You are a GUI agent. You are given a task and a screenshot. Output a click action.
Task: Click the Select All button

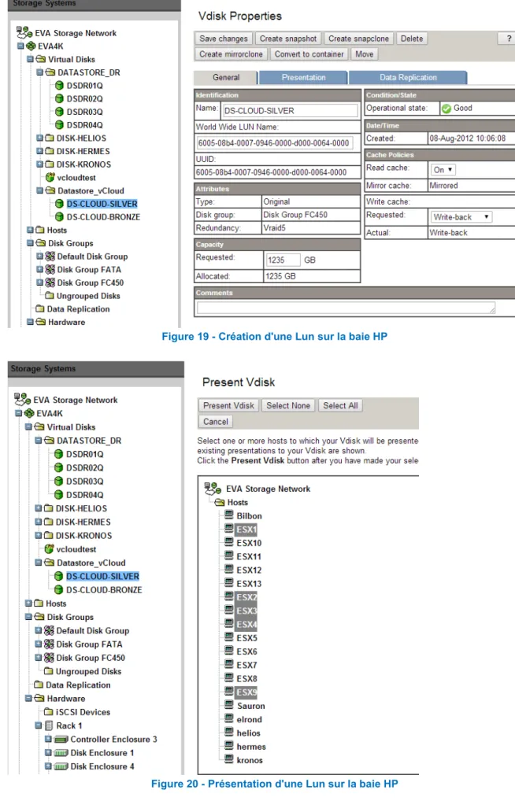tap(340, 405)
